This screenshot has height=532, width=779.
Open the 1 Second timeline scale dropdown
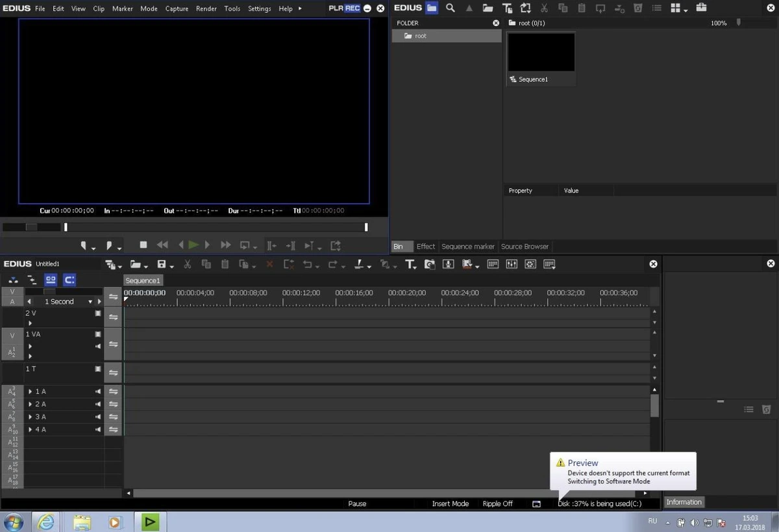pos(90,302)
